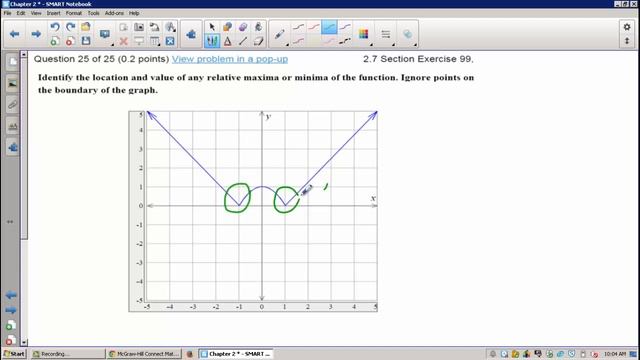Click the Redo icon
Screen dimensions: 640x360
pos(70,27)
